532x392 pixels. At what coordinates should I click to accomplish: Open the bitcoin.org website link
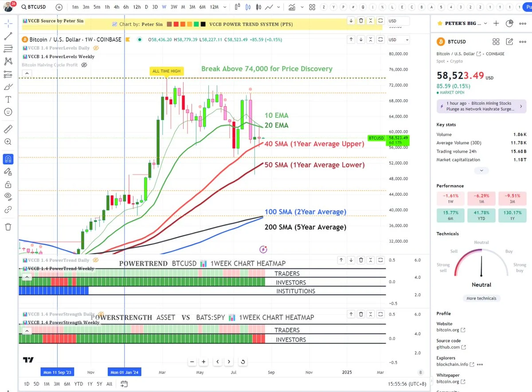451,330
